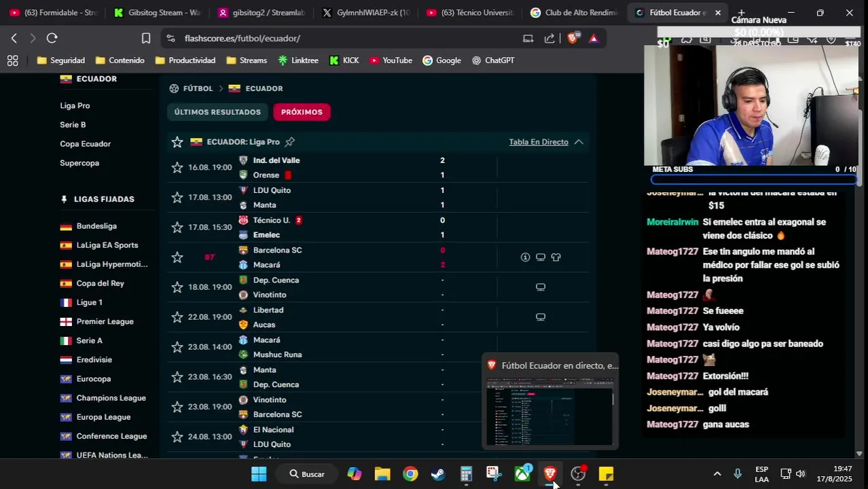Switch to the Club de Alto Rendimiento tab

[574, 13]
